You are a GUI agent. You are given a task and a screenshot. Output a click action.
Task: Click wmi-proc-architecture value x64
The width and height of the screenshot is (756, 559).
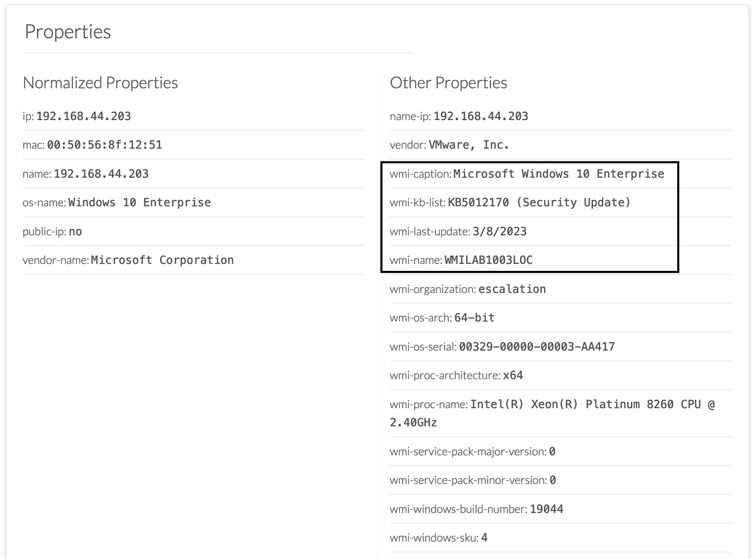pos(513,375)
